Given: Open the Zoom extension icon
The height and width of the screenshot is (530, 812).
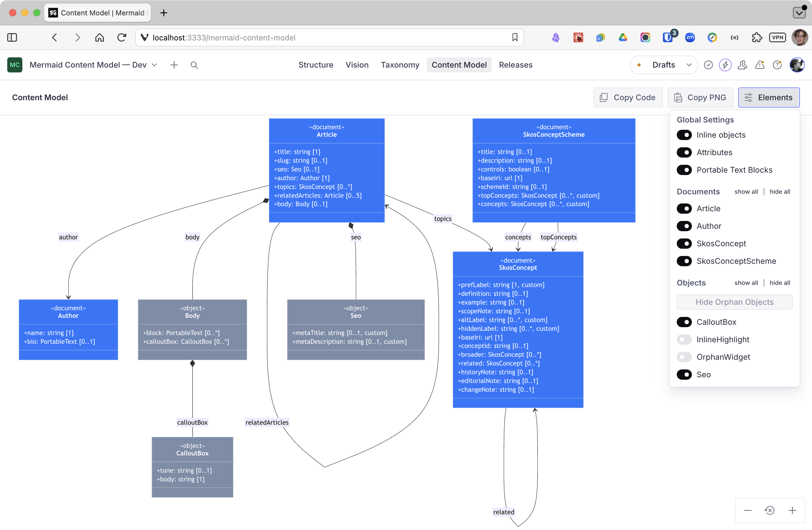Looking at the screenshot, I should [690, 37].
